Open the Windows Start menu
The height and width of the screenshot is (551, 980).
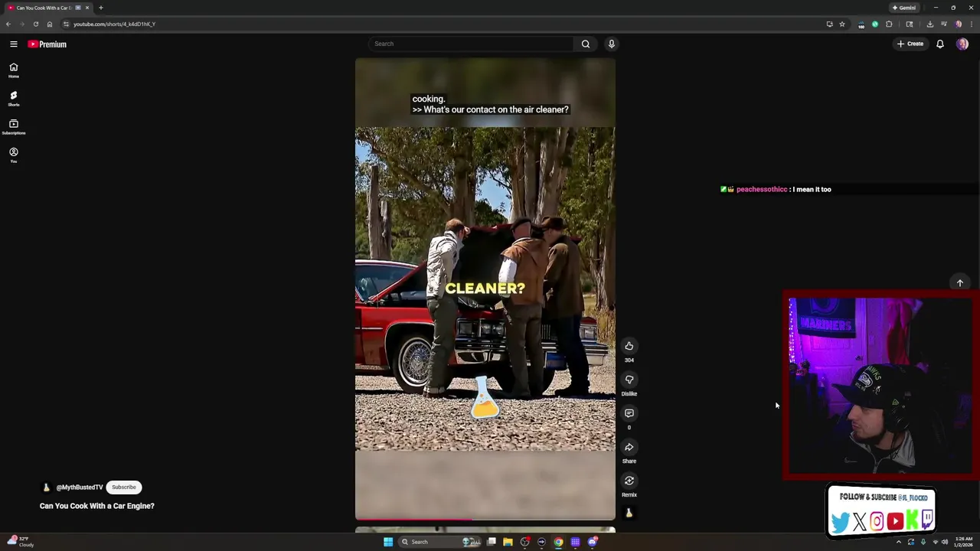point(388,542)
